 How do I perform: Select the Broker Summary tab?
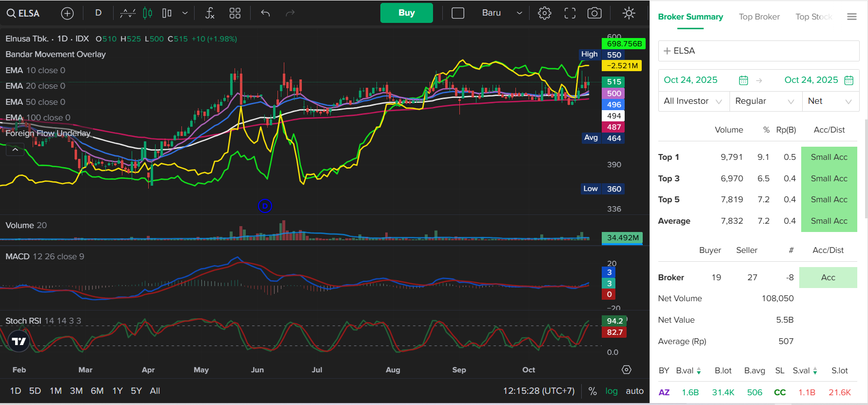click(x=690, y=17)
